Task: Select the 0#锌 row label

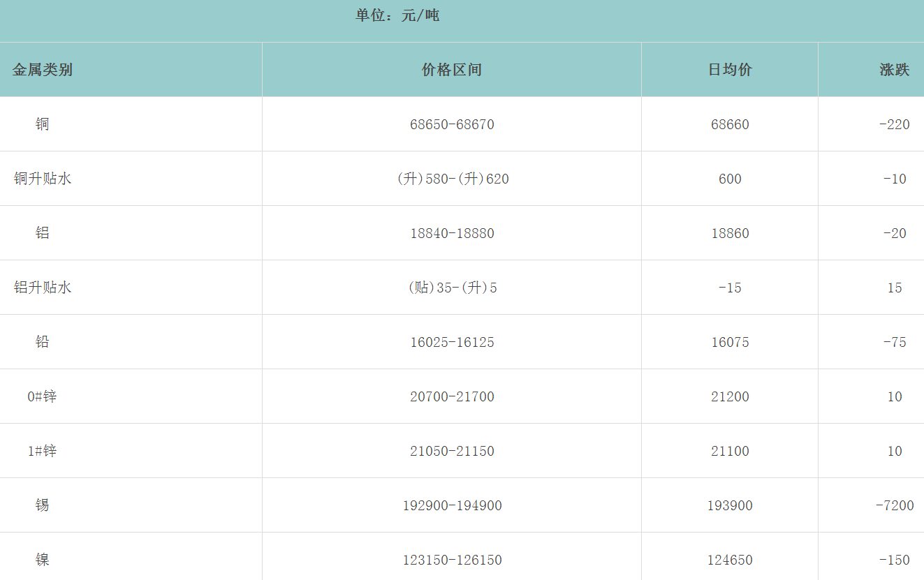Action: [x=43, y=396]
